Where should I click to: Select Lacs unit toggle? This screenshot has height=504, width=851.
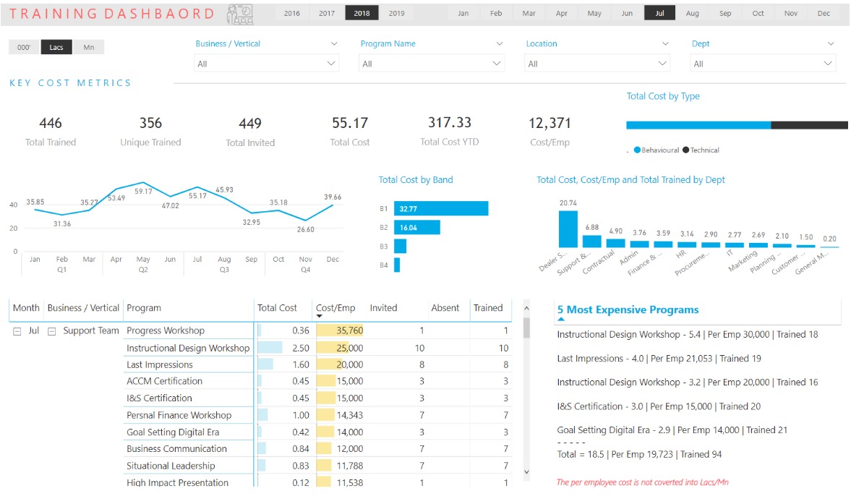pyautogui.click(x=56, y=47)
